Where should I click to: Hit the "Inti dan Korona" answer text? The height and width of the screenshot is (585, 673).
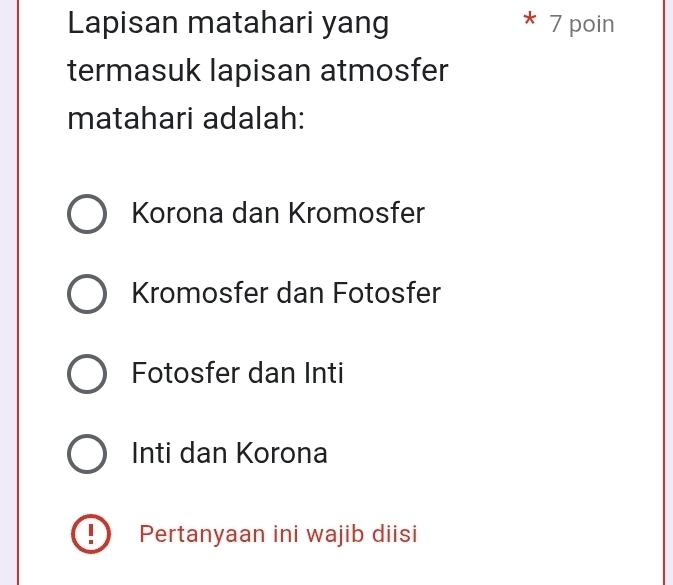tap(230, 453)
